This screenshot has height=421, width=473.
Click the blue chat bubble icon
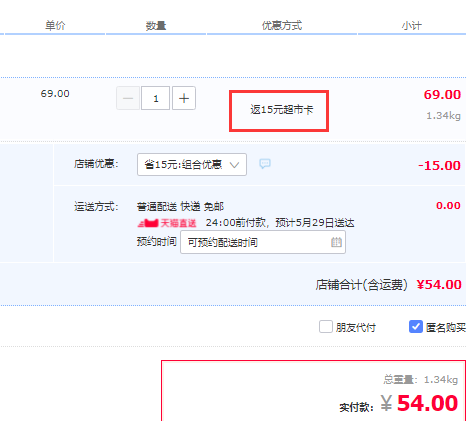pyautogui.click(x=265, y=163)
